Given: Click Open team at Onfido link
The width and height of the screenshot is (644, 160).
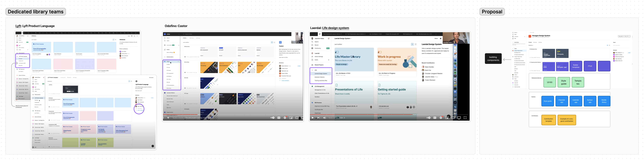Looking at the screenshot, I should pos(283,57).
